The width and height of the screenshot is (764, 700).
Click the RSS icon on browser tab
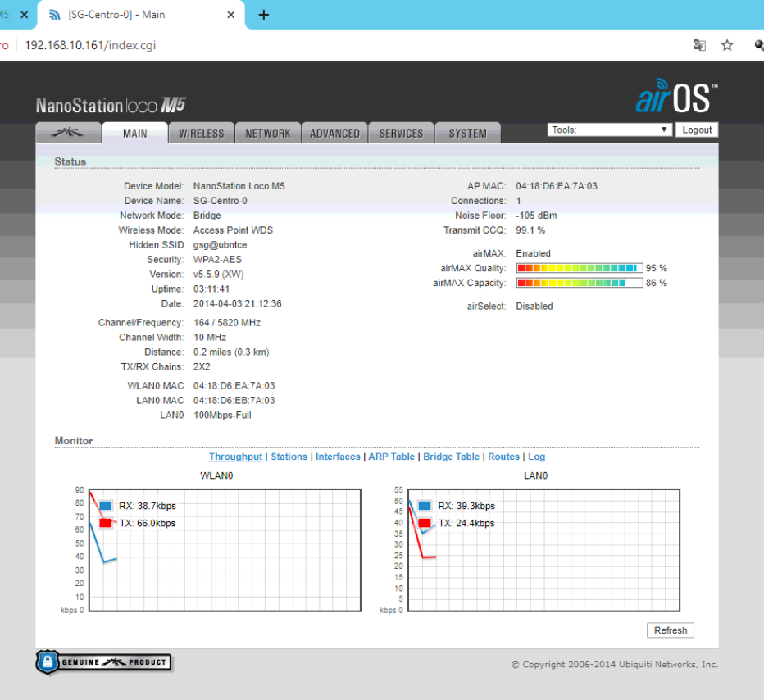(x=55, y=15)
